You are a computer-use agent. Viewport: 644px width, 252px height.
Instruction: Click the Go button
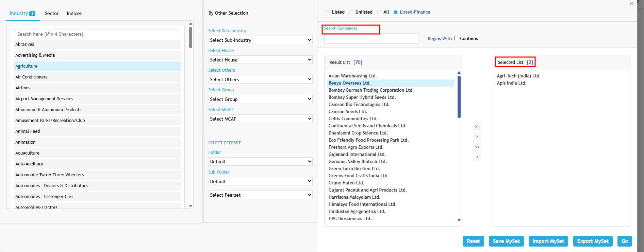(x=625, y=241)
